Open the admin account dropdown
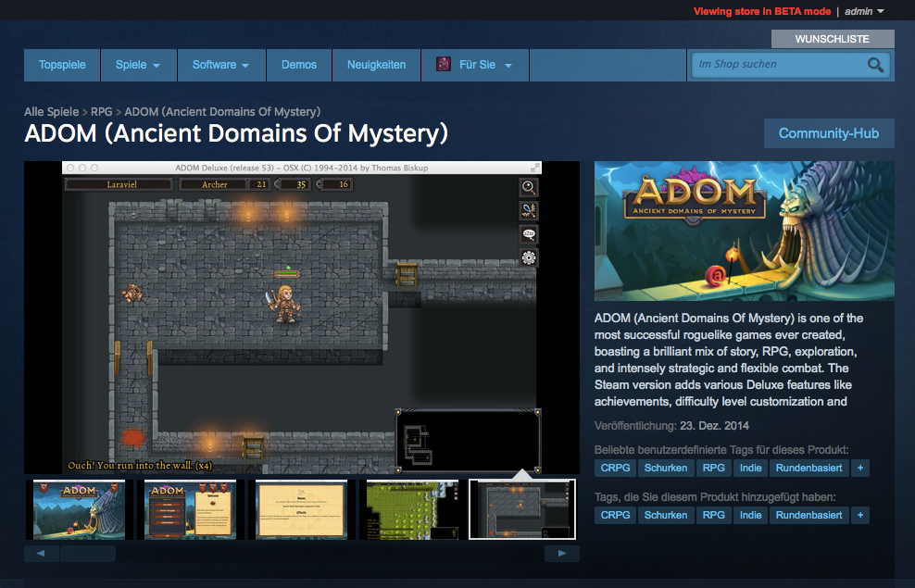The width and height of the screenshot is (915, 588). [864, 11]
